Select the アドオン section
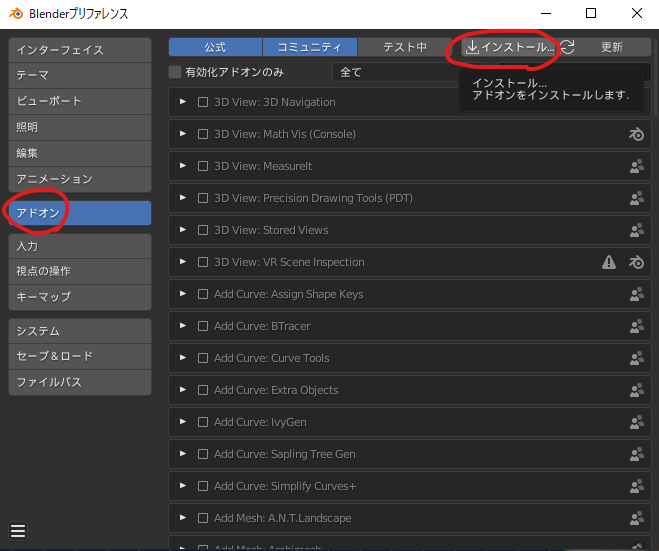659x551 pixels. coord(80,213)
